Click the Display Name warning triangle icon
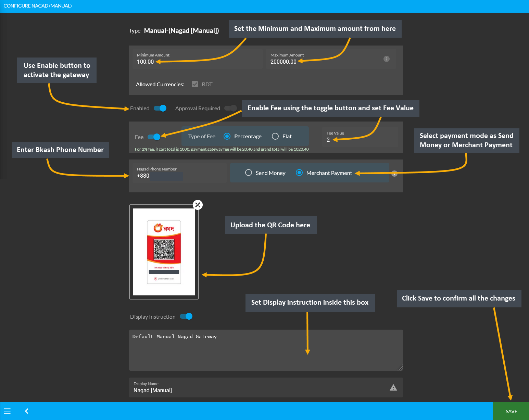Image resolution: width=529 pixels, height=420 pixels. 393,387
